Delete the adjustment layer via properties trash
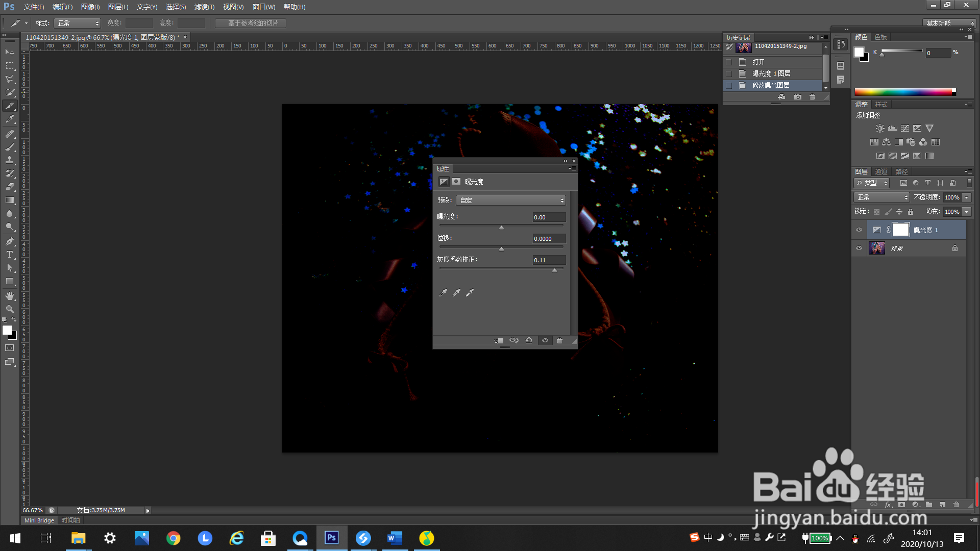 coord(559,341)
